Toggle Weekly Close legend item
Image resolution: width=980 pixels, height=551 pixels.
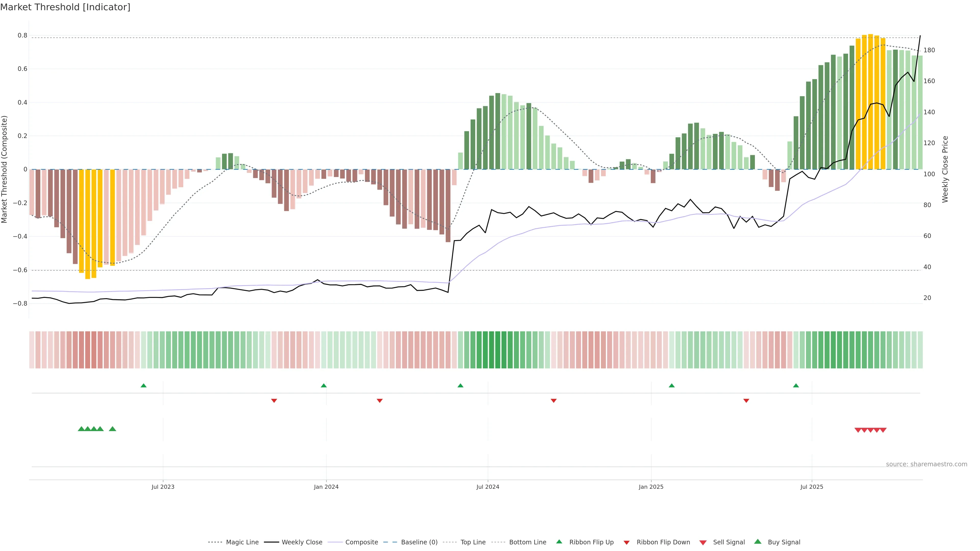[302, 542]
